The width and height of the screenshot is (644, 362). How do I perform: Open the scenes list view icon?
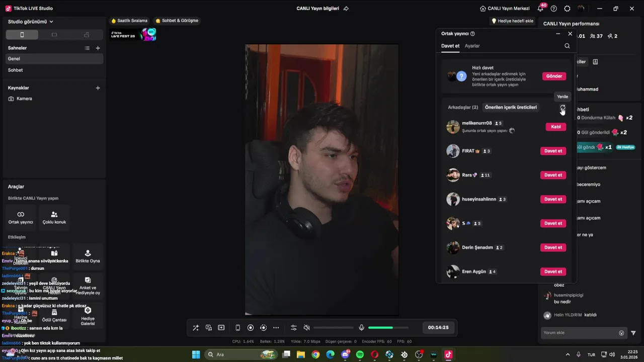tap(87, 48)
